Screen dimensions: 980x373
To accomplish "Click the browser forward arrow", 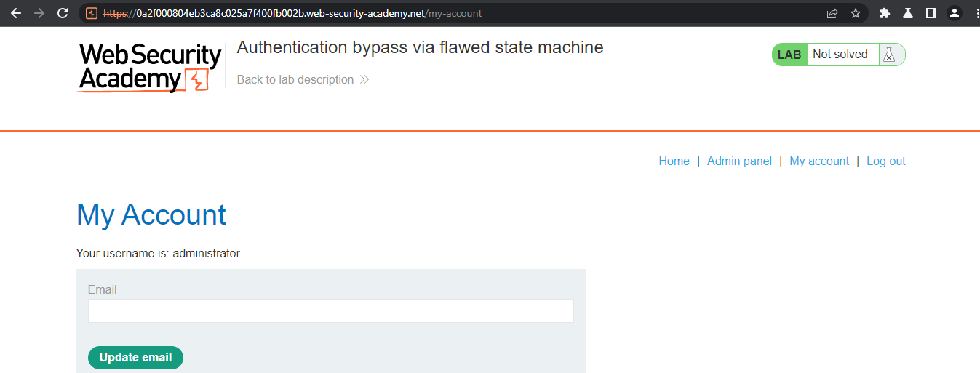I will (39, 13).
